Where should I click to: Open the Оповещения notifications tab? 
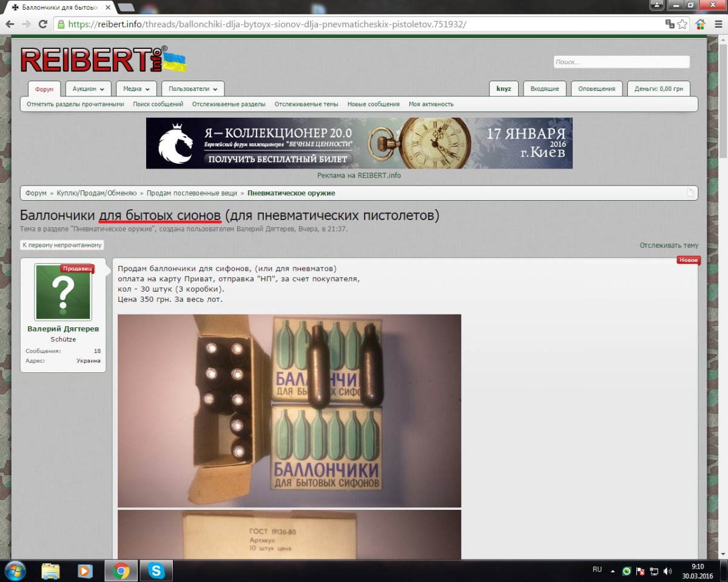pos(596,89)
